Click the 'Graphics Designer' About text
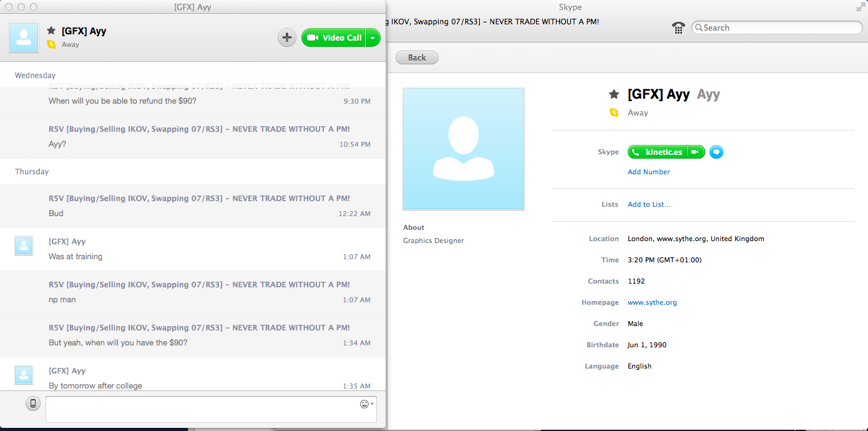868x431 pixels. [434, 240]
